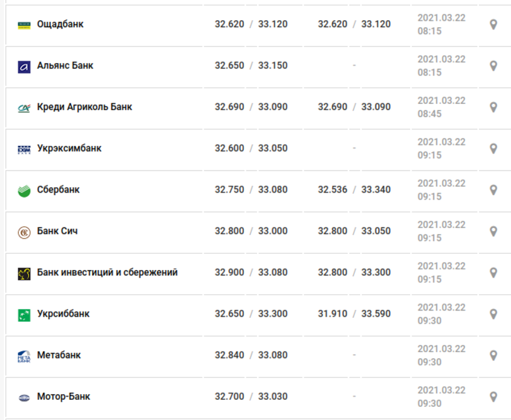Click Банк инвестиций и сбережений rate 32.900
Image resolution: width=511 pixels, height=420 pixels.
point(229,272)
